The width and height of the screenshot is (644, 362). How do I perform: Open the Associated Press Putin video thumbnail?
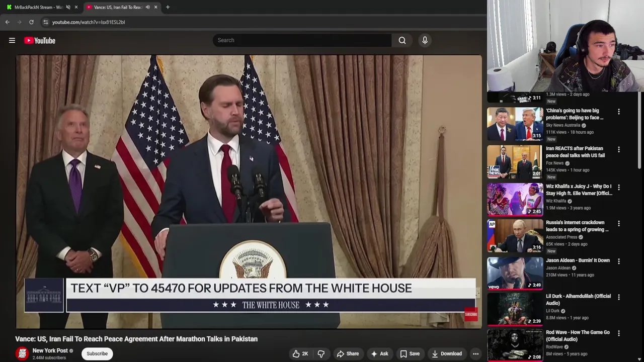[x=515, y=236]
